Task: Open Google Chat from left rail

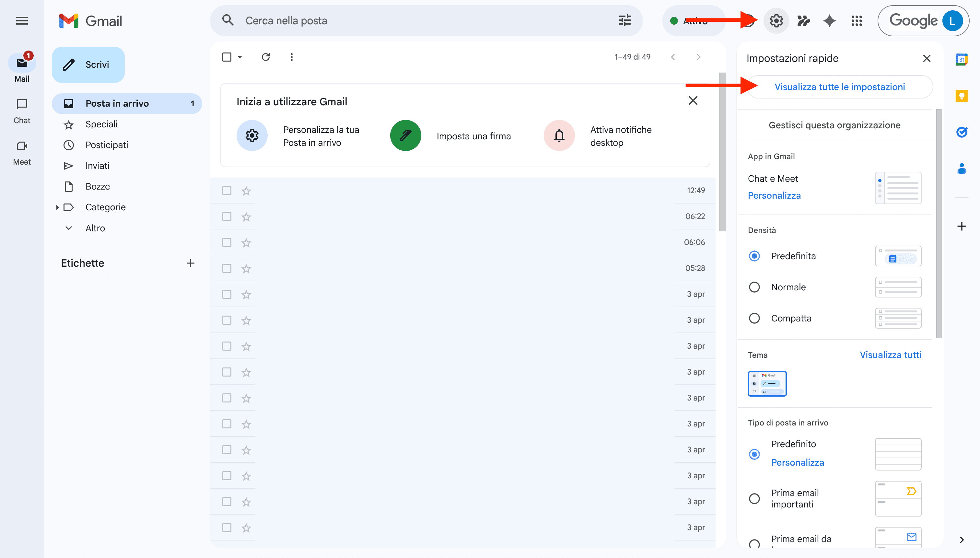Action: coord(21,109)
